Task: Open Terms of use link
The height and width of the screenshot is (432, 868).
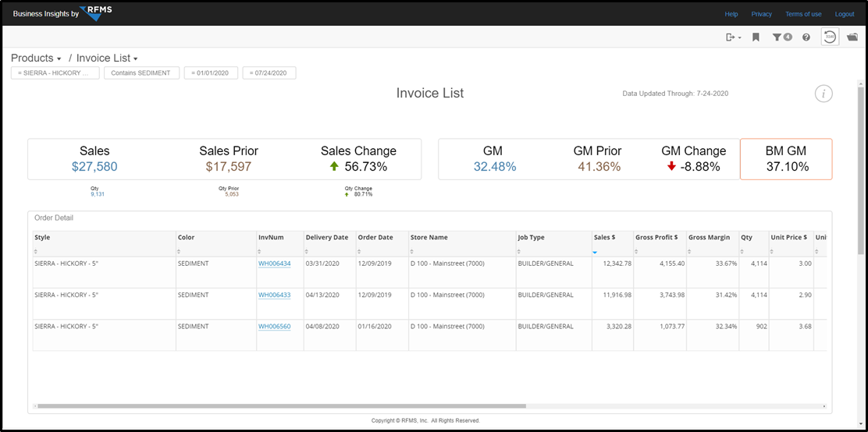Action: (803, 14)
